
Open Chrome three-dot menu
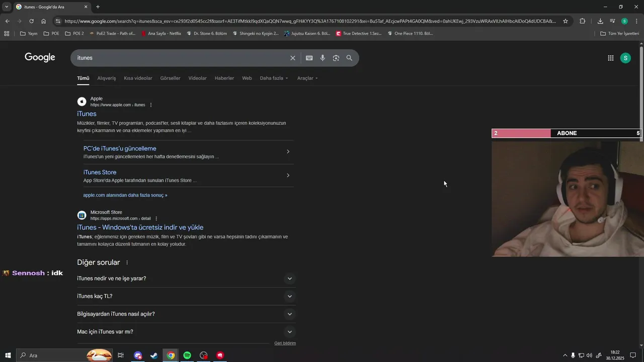[636, 21]
